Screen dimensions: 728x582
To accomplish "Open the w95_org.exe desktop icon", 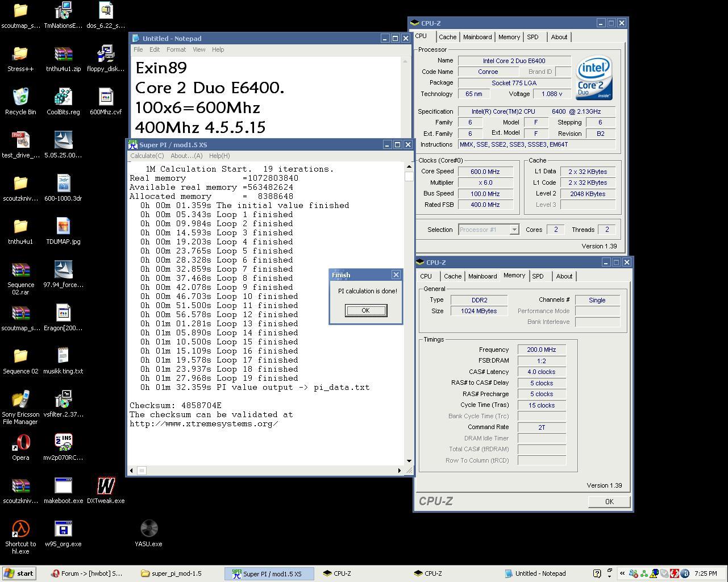I will [x=63, y=533].
